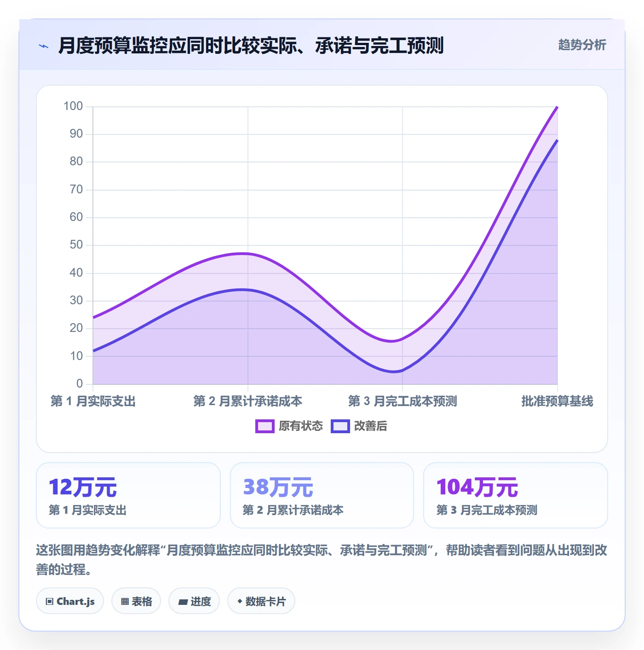Viewport: 644px width, 650px height.
Task: Select the 表格 tag chip
Action: coord(136,601)
